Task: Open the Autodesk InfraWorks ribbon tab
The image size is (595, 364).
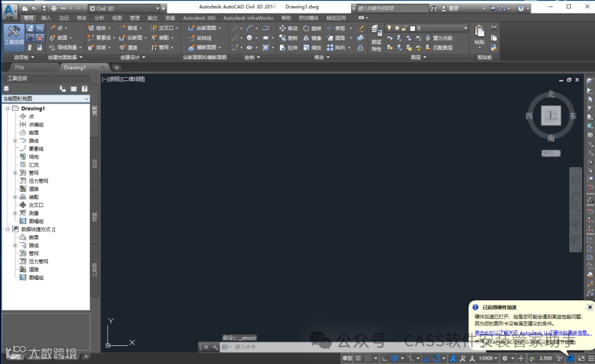Action: 248,18
